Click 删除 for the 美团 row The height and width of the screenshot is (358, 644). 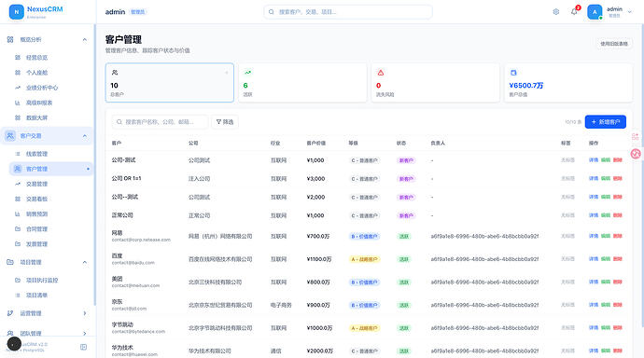(x=618, y=282)
